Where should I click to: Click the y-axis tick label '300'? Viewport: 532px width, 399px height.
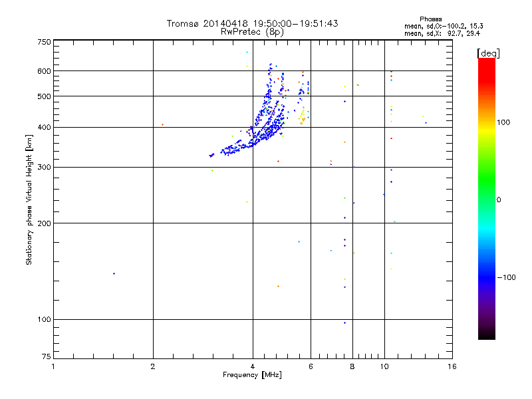pos(44,167)
